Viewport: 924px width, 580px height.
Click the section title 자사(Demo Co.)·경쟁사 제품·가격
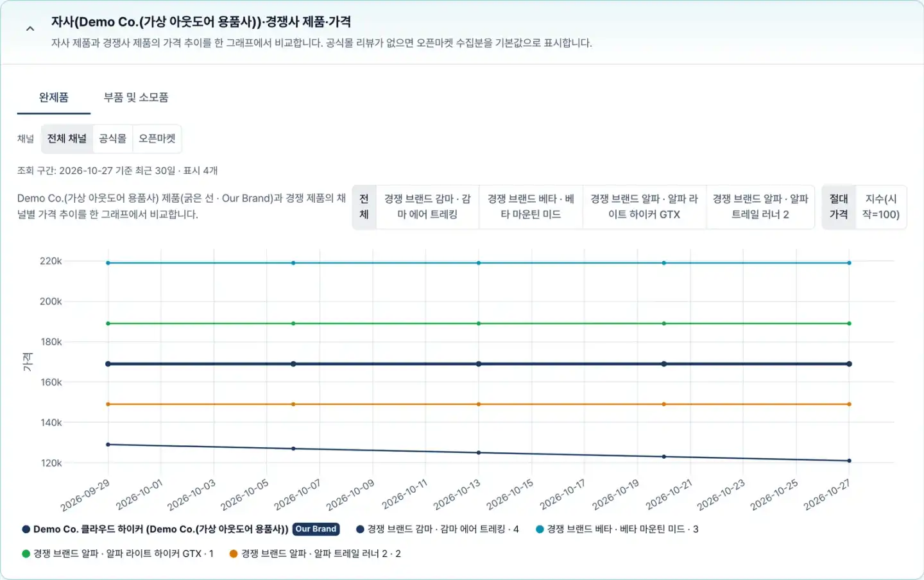click(x=201, y=22)
